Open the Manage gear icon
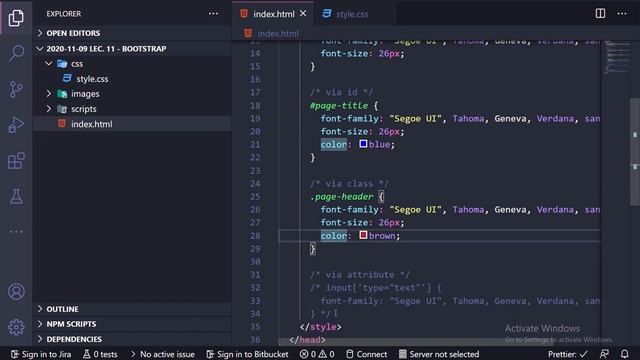The height and width of the screenshot is (360, 640). 16,327
